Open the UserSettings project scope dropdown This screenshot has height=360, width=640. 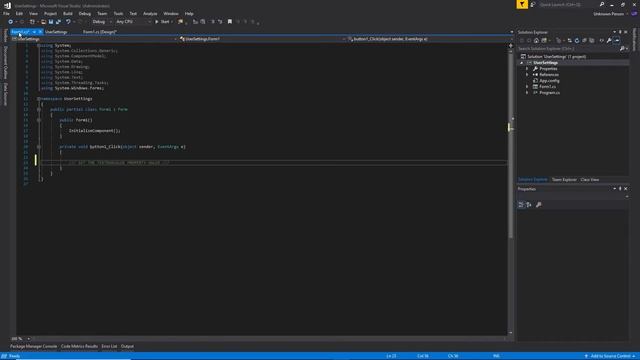(x=94, y=39)
